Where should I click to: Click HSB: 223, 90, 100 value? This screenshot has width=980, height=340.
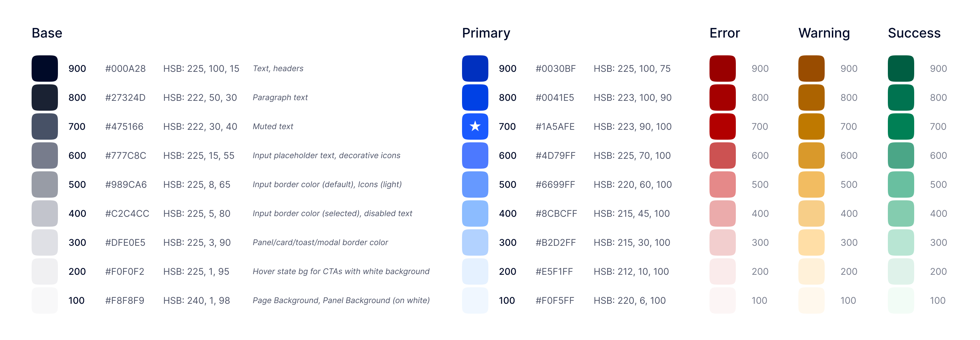[x=632, y=127]
